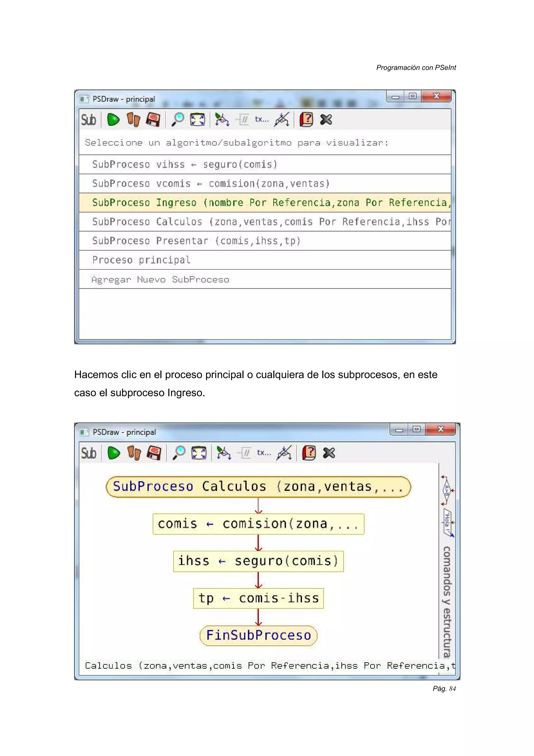Viewport: 534px width, 756px height.
Task: Minimize the lower PSDraw window
Action: click(399, 429)
